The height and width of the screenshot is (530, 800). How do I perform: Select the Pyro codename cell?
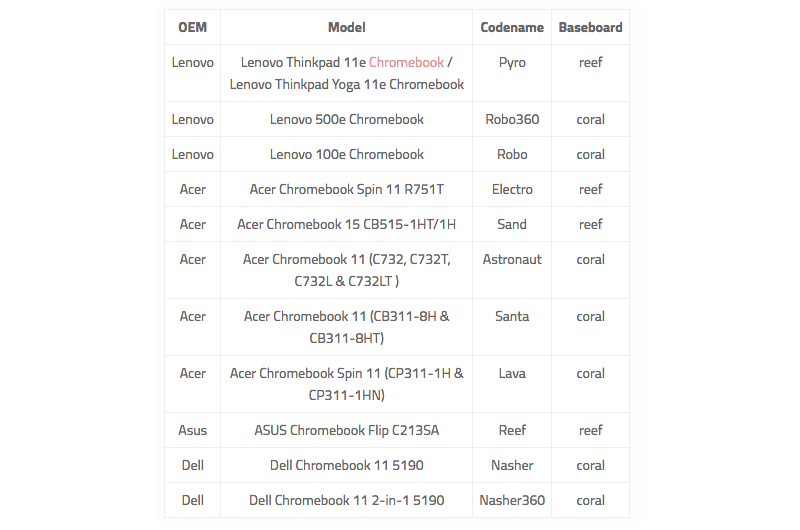click(512, 73)
